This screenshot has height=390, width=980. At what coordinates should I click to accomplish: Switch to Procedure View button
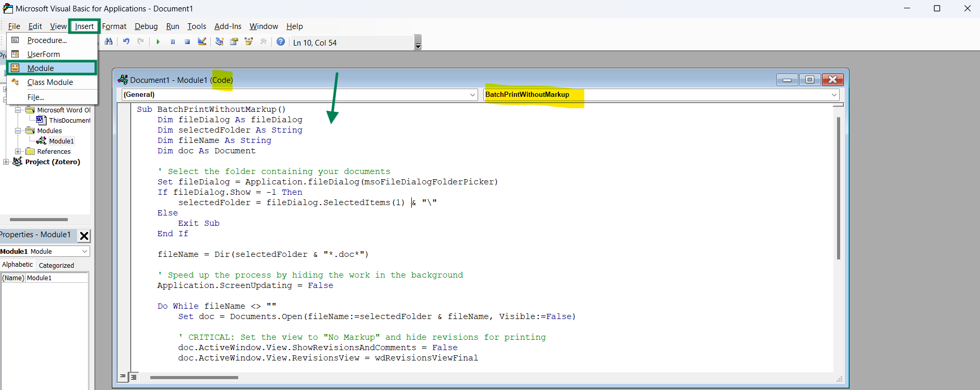pos(123,377)
